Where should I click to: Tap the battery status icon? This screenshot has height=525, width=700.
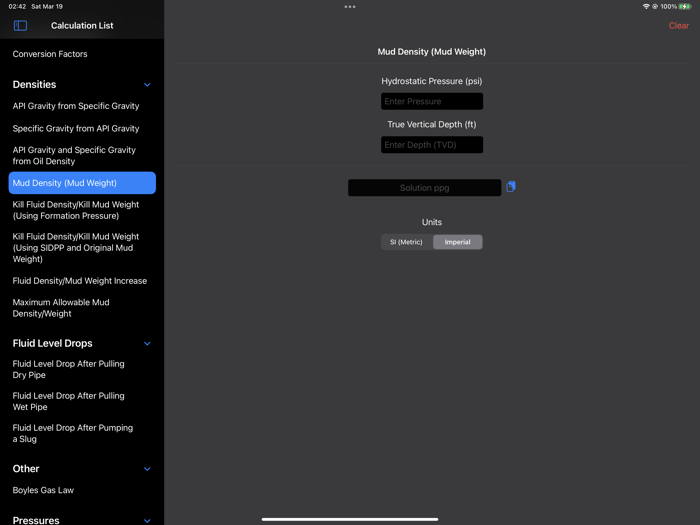pyautogui.click(x=685, y=7)
